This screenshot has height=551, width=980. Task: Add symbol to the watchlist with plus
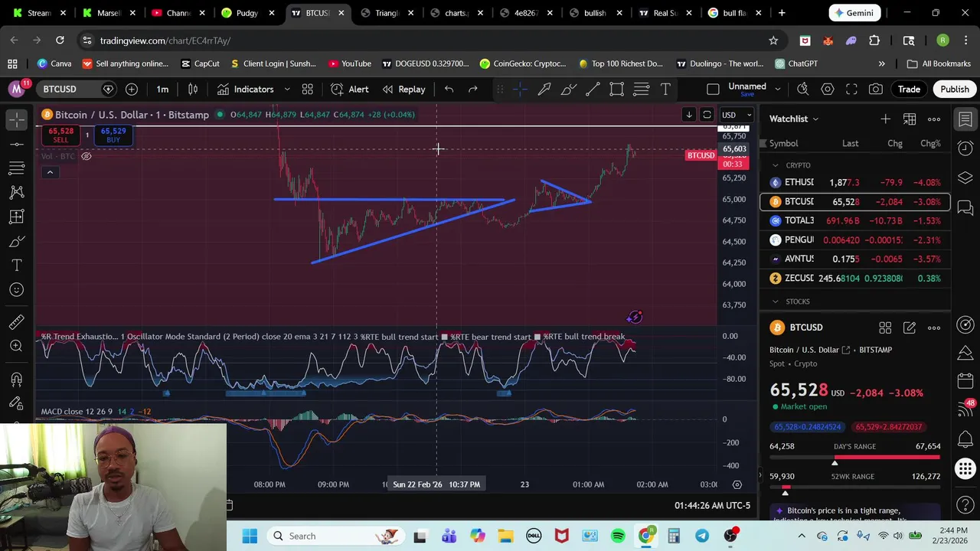(x=885, y=119)
